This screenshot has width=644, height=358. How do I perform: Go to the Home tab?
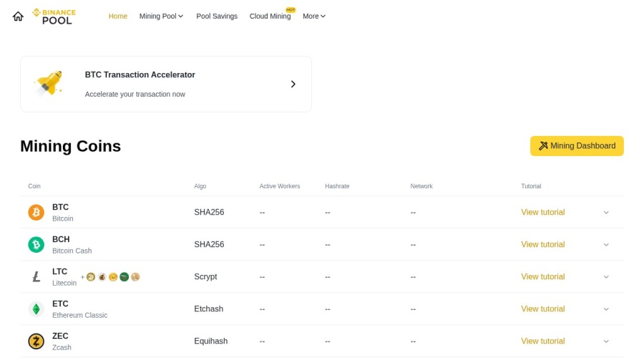(118, 16)
